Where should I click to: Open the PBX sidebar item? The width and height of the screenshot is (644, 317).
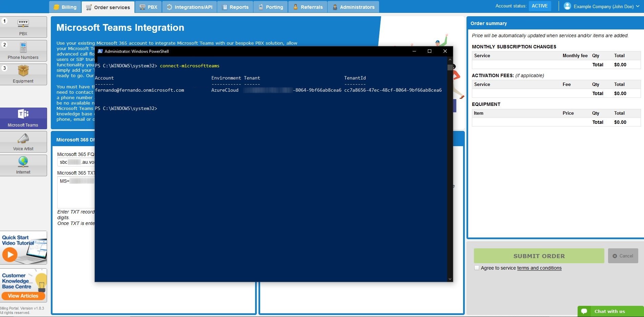pyautogui.click(x=23, y=27)
